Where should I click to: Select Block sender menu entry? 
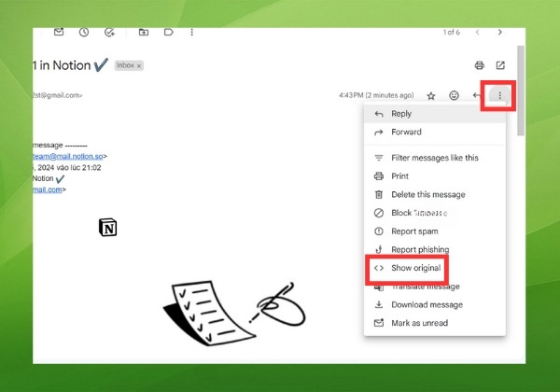(435, 213)
